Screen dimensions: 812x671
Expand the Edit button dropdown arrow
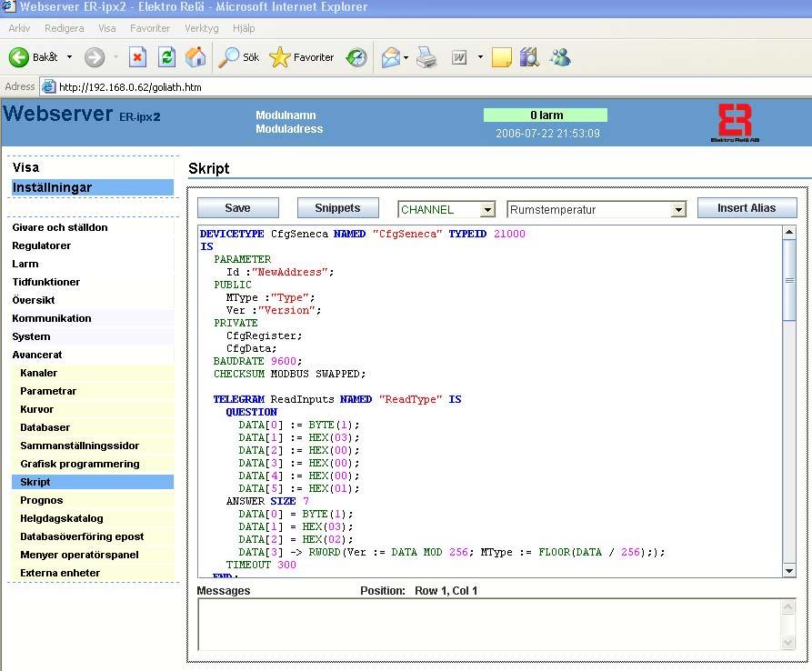(481, 57)
